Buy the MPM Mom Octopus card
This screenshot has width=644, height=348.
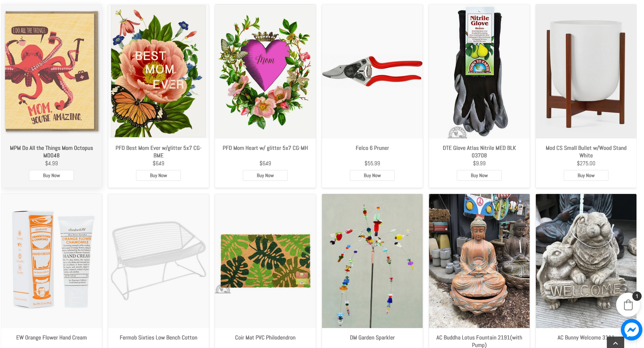pos(51,175)
